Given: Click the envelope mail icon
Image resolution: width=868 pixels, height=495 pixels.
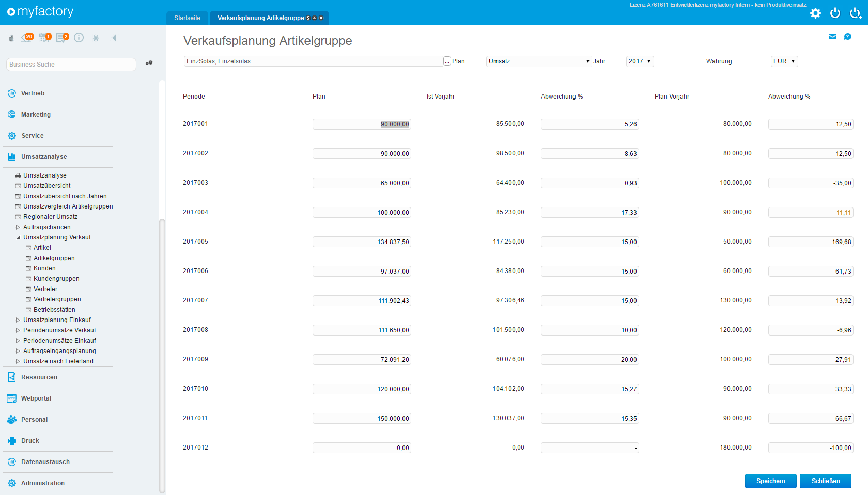Looking at the screenshot, I should click(832, 37).
